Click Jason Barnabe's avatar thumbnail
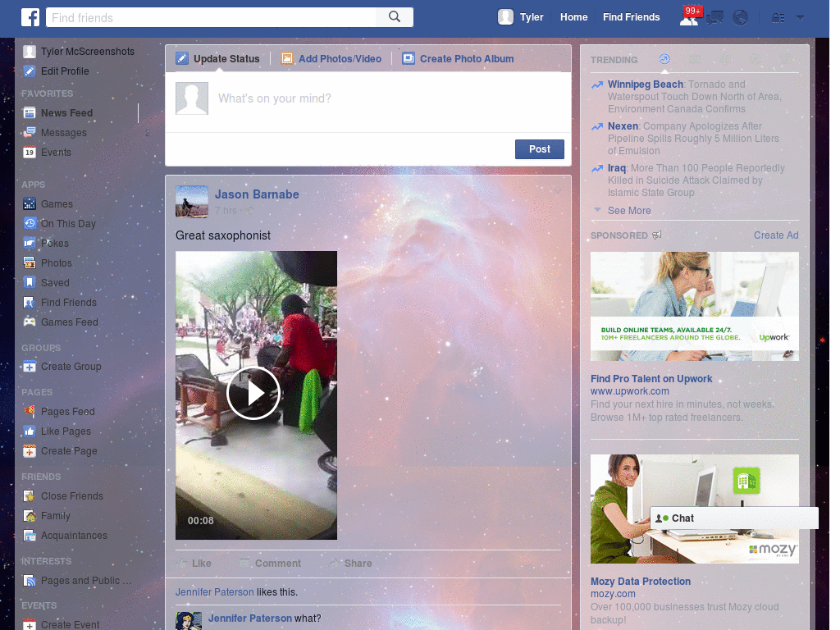This screenshot has width=840, height=630. point(192,202)
